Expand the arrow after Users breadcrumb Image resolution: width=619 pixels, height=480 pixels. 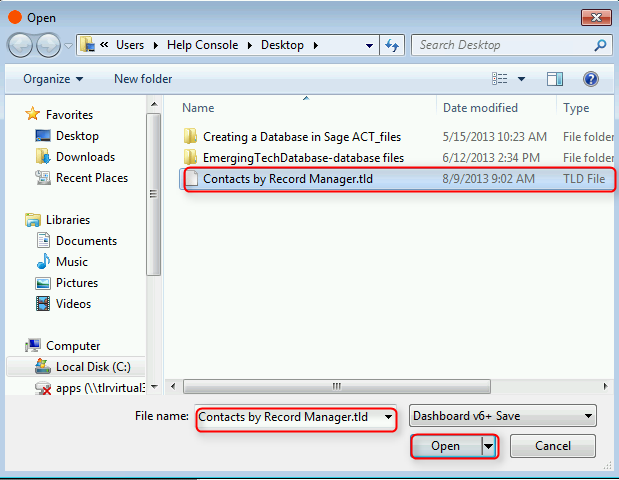156,45
